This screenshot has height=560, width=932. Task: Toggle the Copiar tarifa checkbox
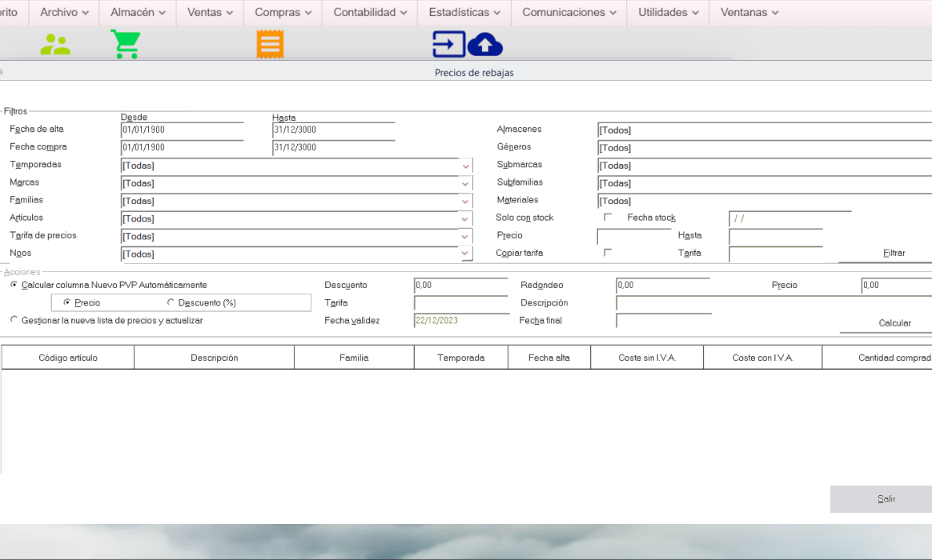coord(608,252)
